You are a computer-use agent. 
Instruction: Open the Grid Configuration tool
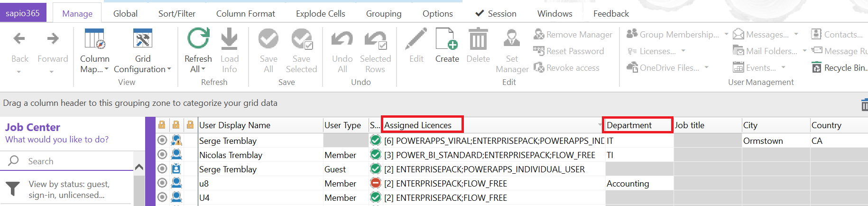click(142, 39)
